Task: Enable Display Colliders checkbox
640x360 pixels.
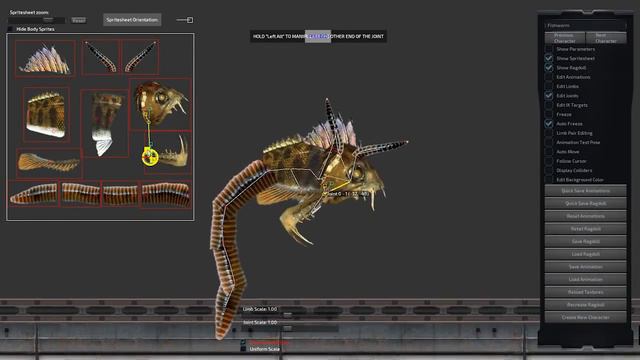Action: [549, 171]
